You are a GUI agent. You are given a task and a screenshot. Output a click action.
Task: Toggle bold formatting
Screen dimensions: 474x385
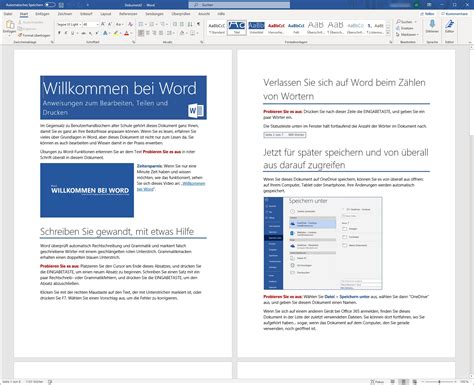[x=59, y=33]
